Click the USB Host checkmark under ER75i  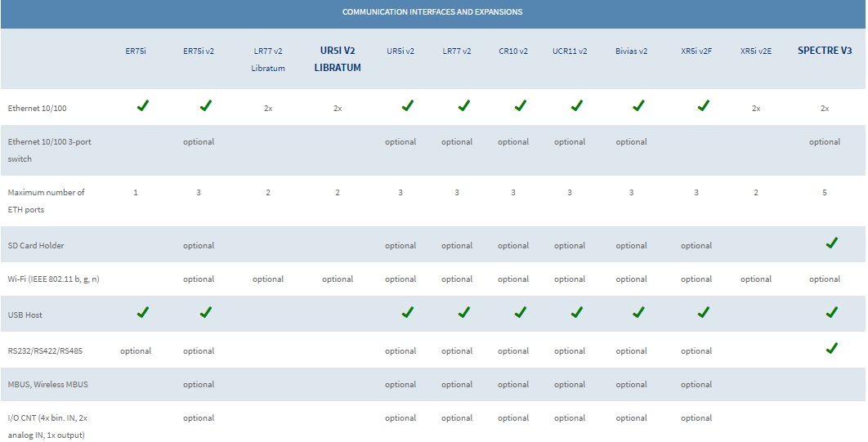[143, 312]
